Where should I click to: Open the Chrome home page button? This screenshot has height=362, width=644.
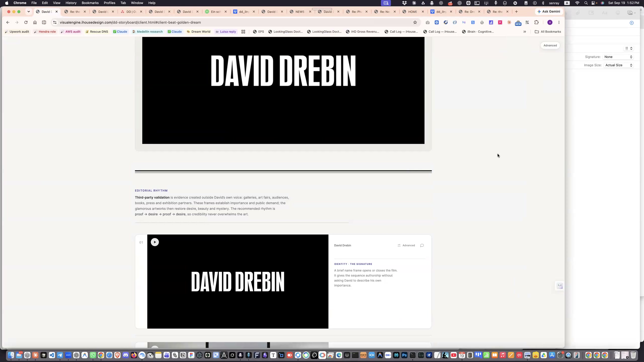tap(35, 22)
